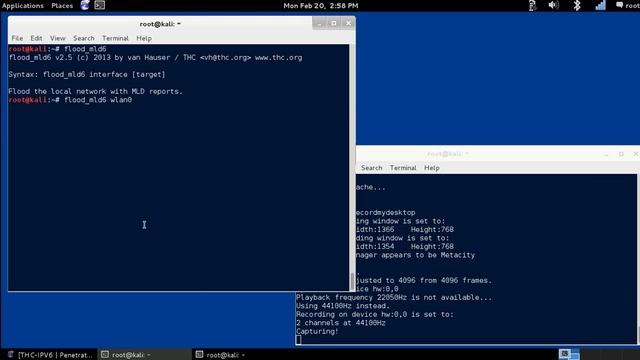Launch the terminal icon in top panel
The height and width of the screenshot is (360, 640).
pos(100,5)
